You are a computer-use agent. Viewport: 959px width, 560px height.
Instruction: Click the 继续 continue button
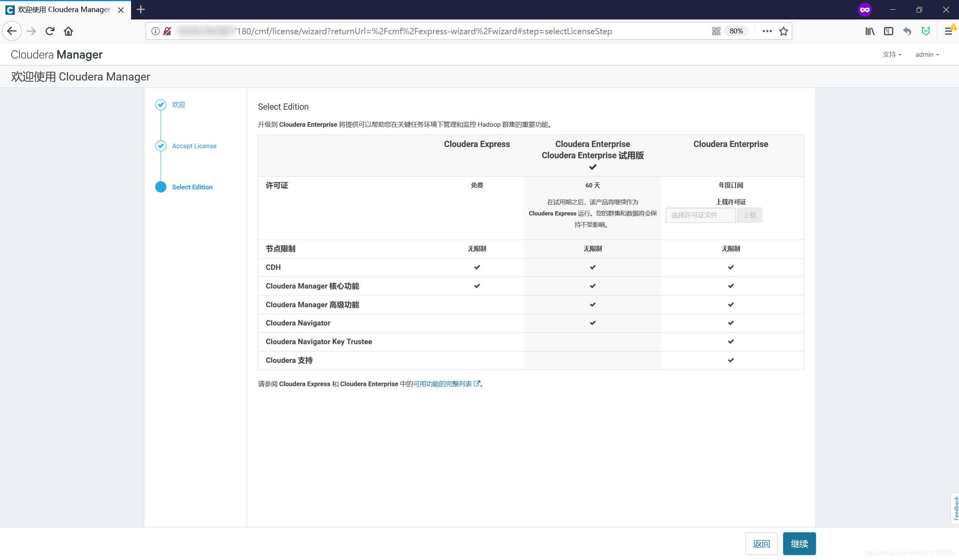(x=799, y=544)
